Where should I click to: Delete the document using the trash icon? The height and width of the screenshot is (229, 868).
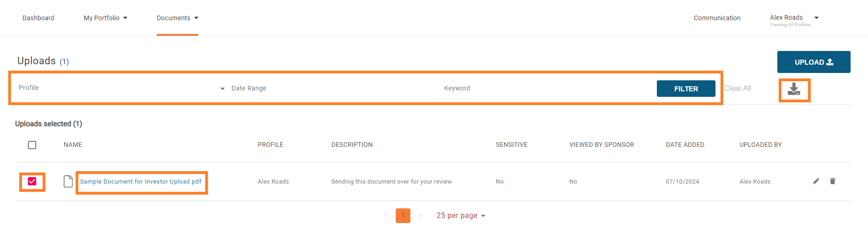(x=832, y=181)
